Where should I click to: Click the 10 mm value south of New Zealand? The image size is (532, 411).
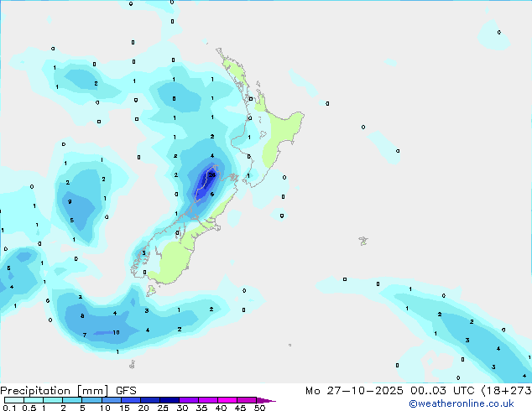116,333
